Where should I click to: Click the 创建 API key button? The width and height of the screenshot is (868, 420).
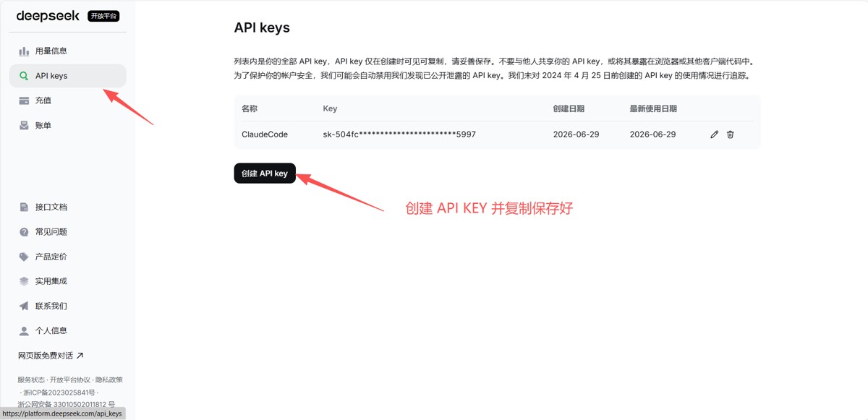click(265, 173)
